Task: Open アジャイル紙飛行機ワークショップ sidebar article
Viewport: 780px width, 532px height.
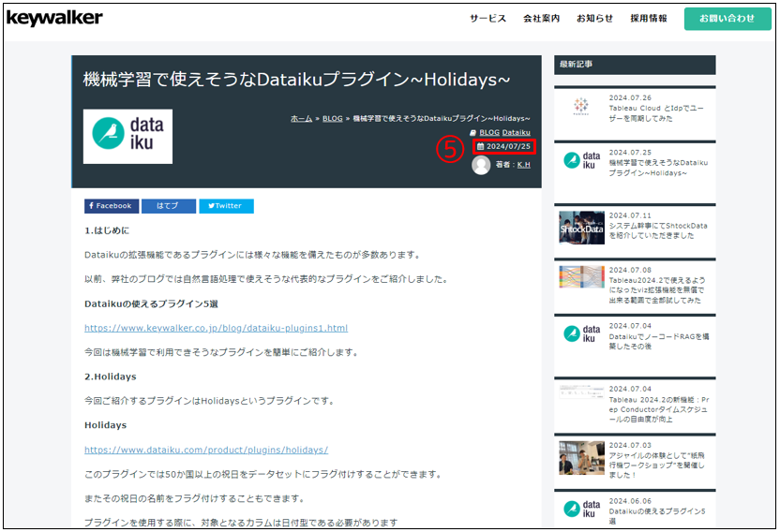Action: 656,465
